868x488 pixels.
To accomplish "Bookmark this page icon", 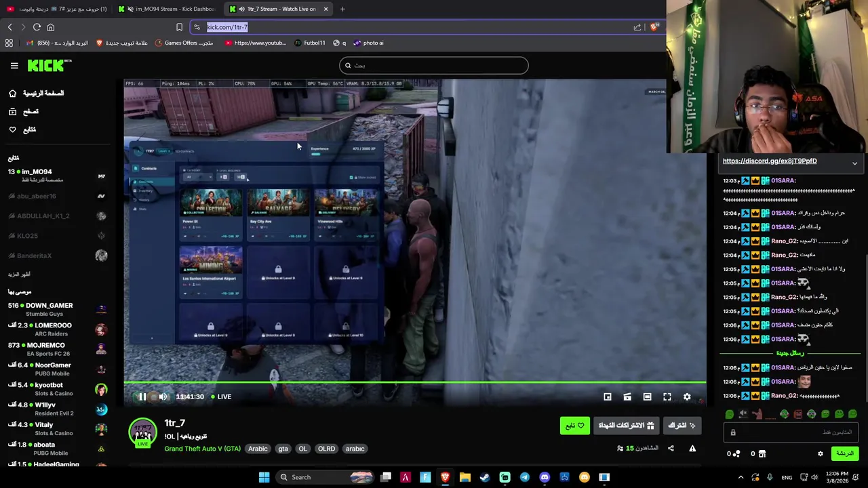I will tap(179, 27).
